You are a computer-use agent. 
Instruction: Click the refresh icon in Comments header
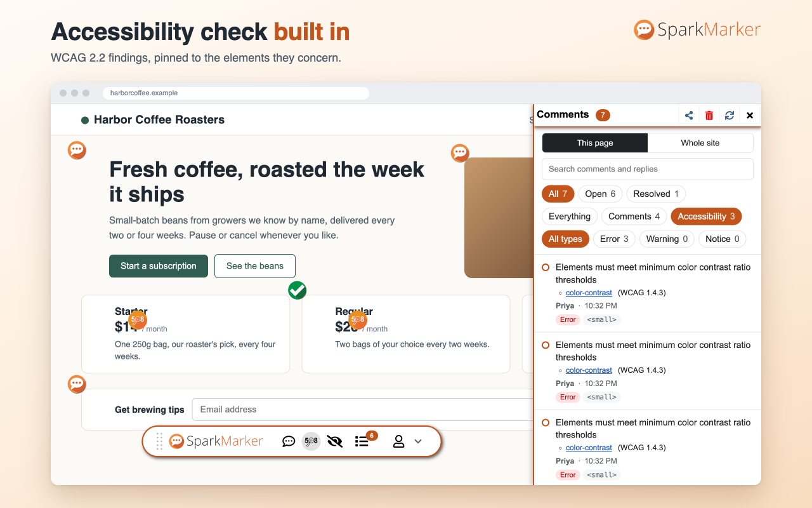click(730, 115)
